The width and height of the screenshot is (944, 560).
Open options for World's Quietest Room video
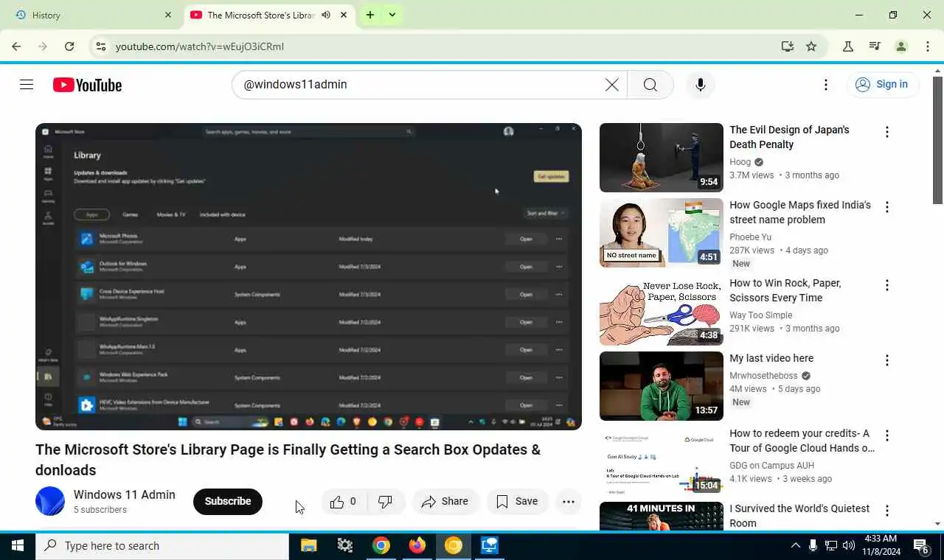pyautogui.click(x=887, y=511)
